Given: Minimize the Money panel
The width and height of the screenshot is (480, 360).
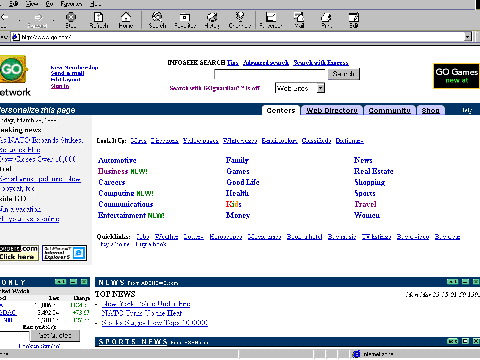Looking at the screenshot, I should pos(74,282).
